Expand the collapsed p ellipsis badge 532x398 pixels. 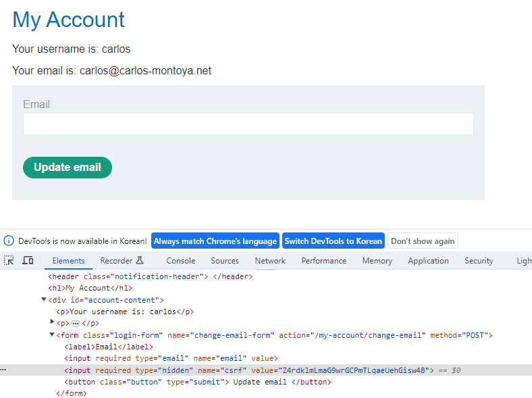[x=76, y=324]
